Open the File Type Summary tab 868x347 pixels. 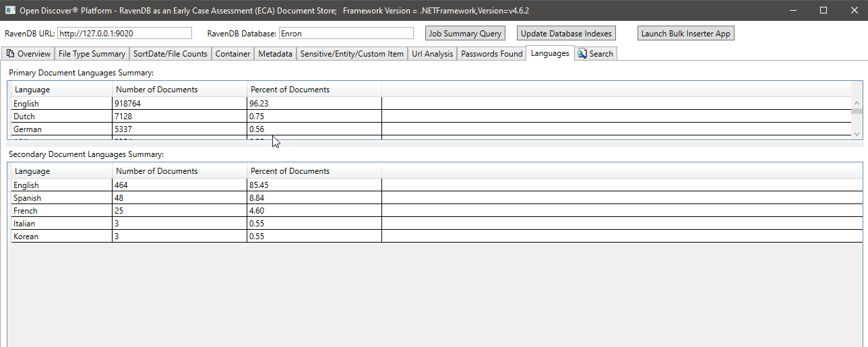click(x=92, y=54)
